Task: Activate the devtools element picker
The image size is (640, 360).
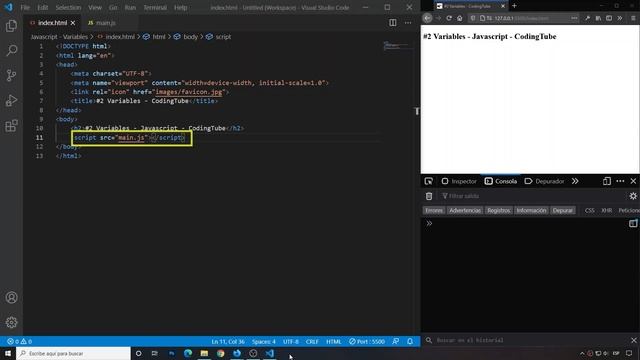Action: [x=429, y=181]
